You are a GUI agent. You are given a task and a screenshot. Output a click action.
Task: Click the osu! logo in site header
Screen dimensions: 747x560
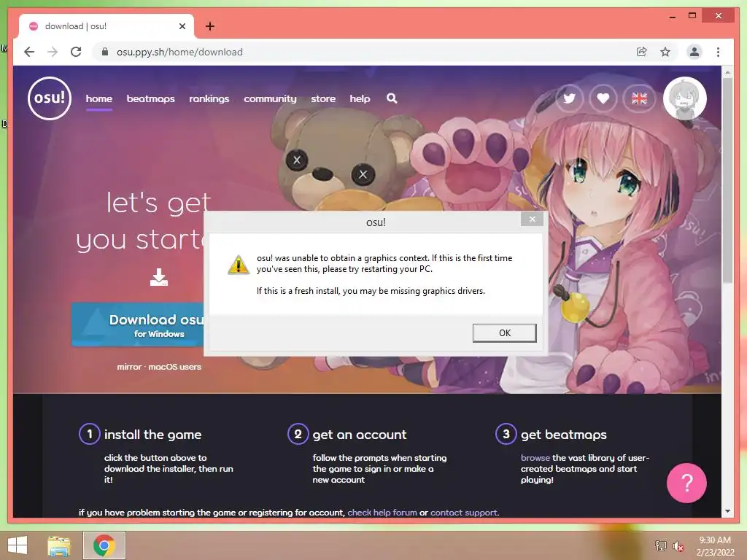50,98
